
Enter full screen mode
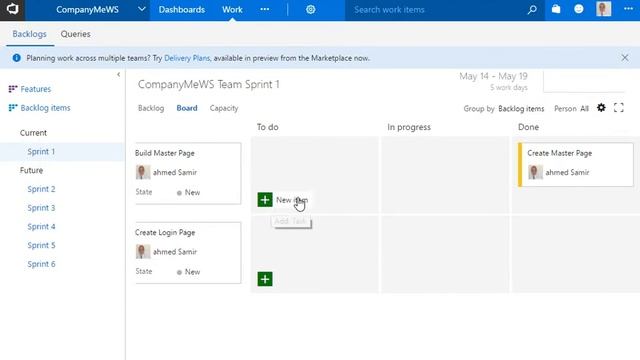coord(619,108)
